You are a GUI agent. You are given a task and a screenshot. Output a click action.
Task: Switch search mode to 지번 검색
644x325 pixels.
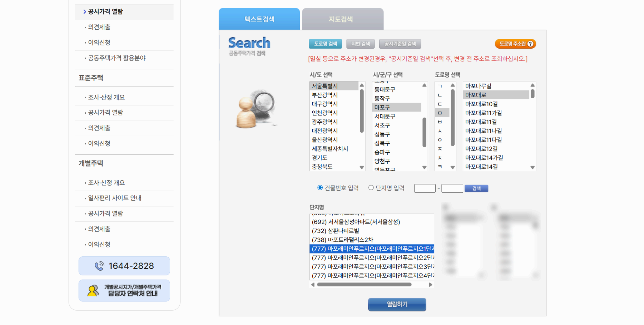360,44
